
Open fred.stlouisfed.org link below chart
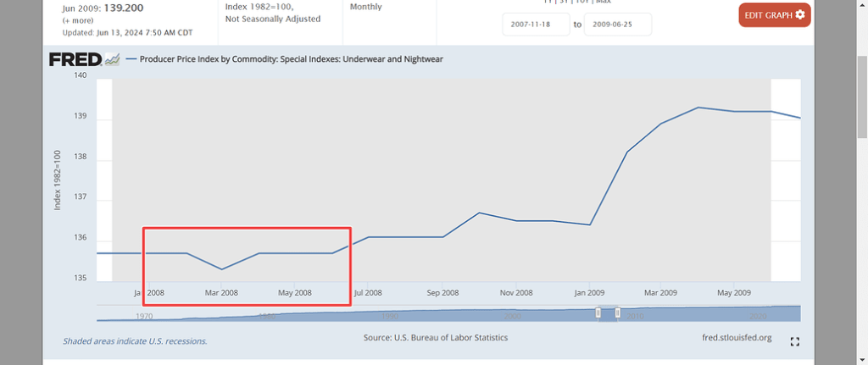tap(732, 338)
